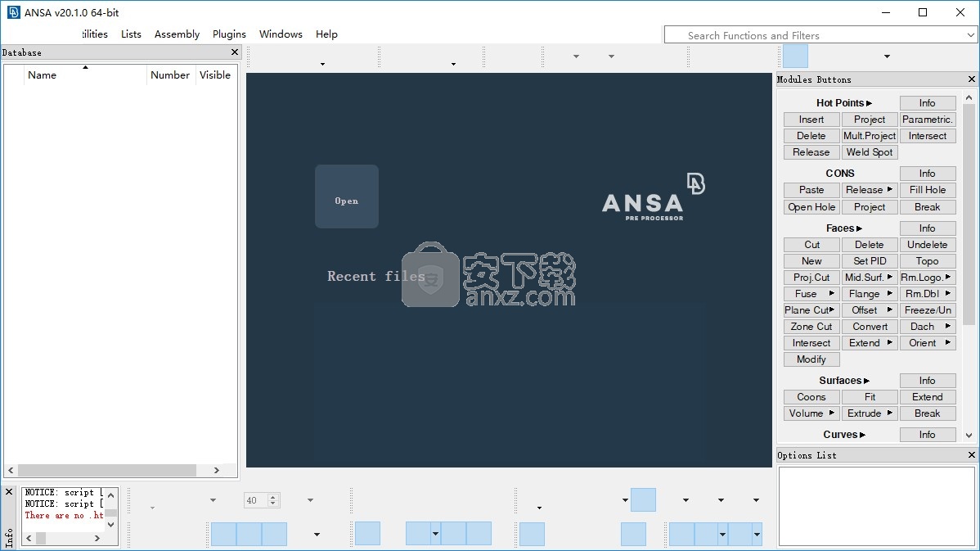The image size is (980, 551).
Task: Open the Plugins menu
Action: pos(229,34)
